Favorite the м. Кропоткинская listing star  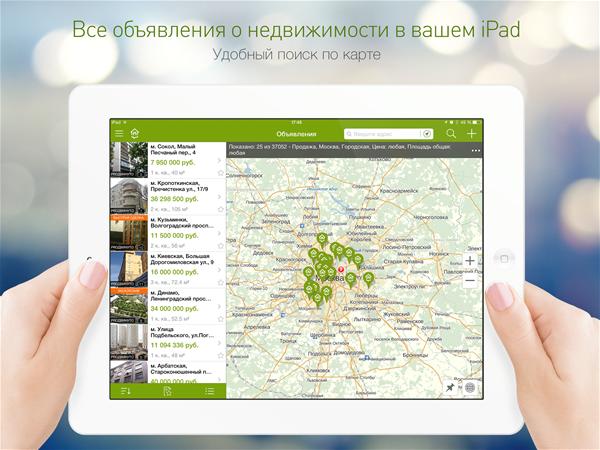coord(220,209)
